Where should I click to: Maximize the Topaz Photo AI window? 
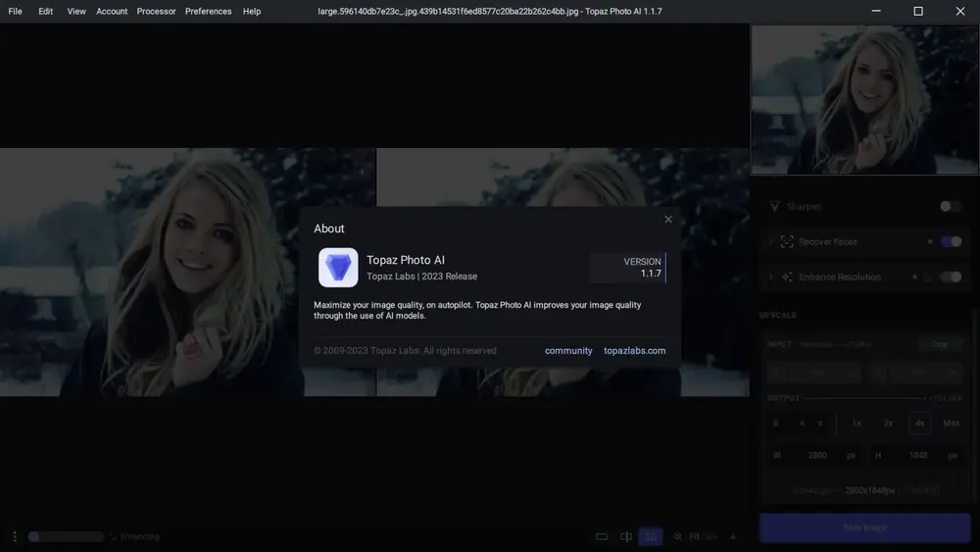[x=918, y=11]
